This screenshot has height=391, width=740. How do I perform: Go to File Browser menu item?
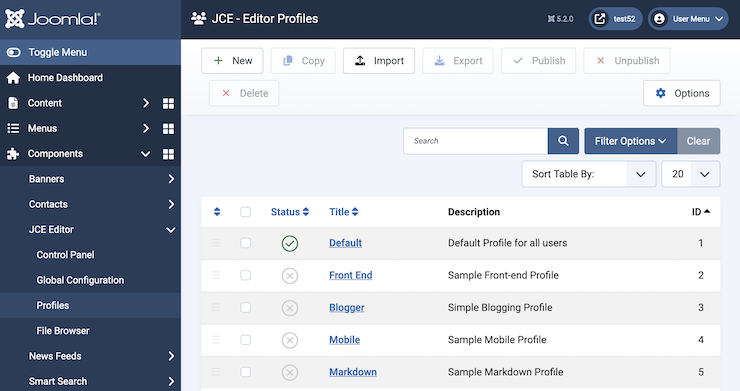[x=63, y=331]
